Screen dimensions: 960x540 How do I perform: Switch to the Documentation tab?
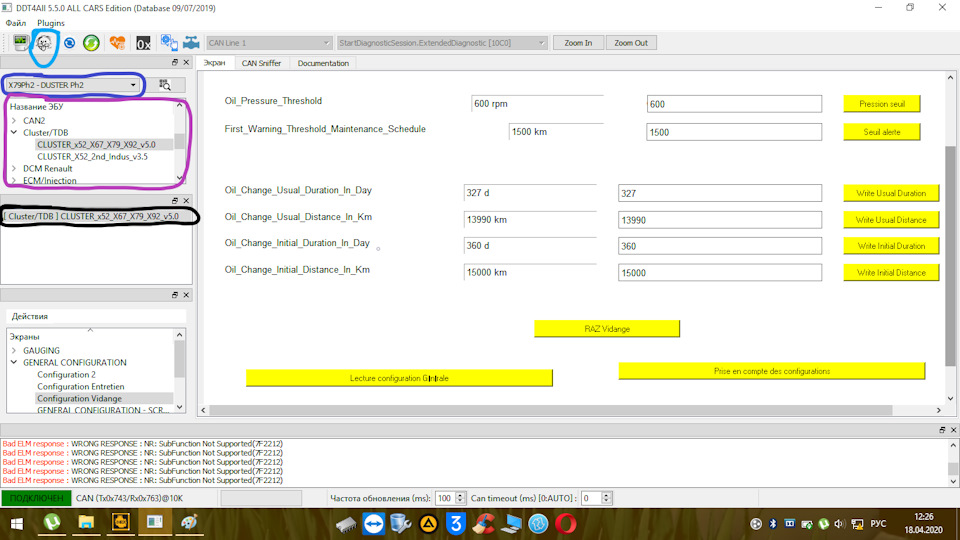coord(323,63)
